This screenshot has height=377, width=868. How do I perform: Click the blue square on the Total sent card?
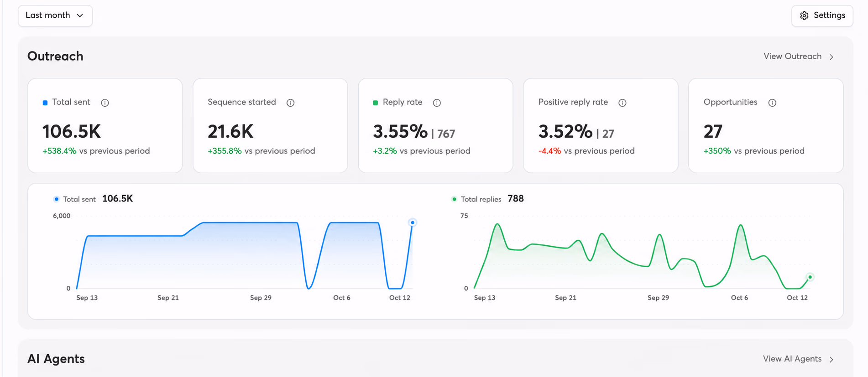[45, 103]
